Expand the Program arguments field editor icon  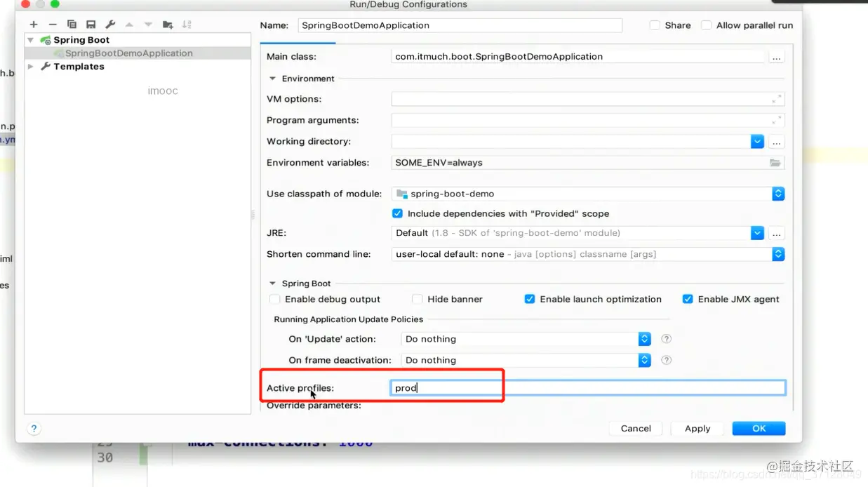pyautogui.click(x=777, y=120)
